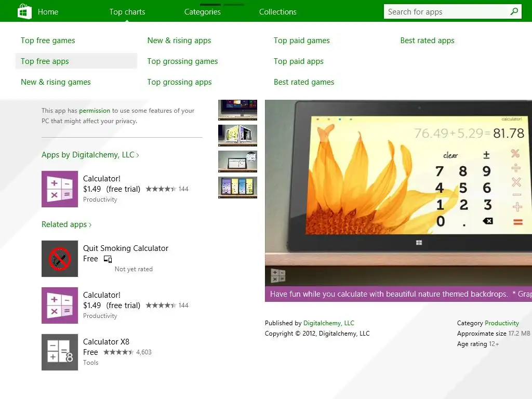The height and width of the screenshot is (399, 532).
Task: Select New & rising apps
Action: click(x=179, y=41)
